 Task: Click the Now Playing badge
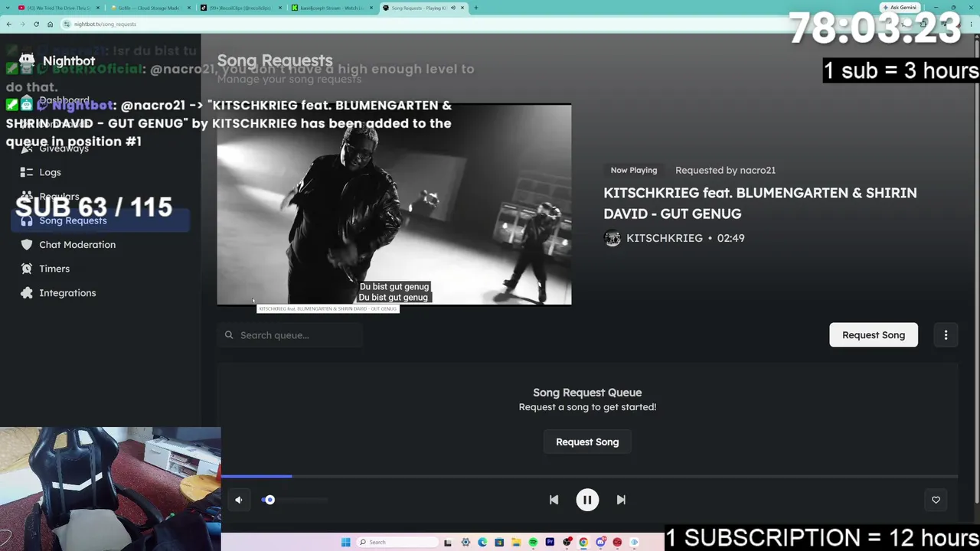point(633,170)
